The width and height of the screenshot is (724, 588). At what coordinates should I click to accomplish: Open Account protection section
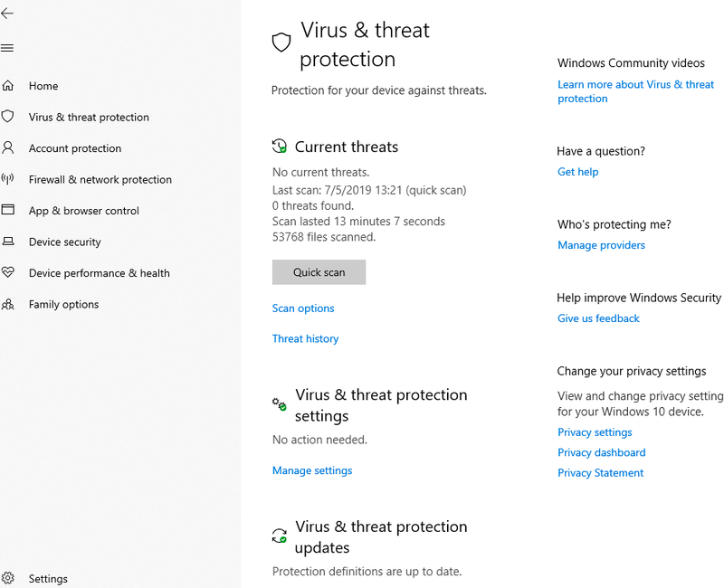click(x=75, y=148)
